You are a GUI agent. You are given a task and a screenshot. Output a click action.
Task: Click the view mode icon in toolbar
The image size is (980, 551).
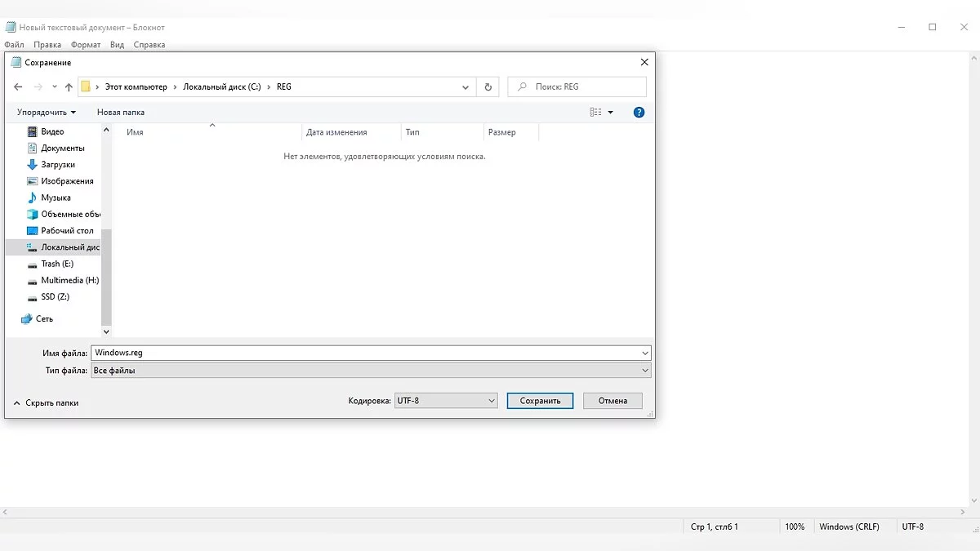pyautogui.click(x=596, y=112)
